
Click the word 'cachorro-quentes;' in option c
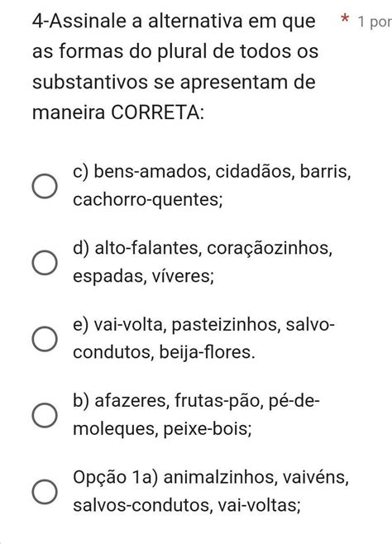pyautogui.click(x=148, y=200)
